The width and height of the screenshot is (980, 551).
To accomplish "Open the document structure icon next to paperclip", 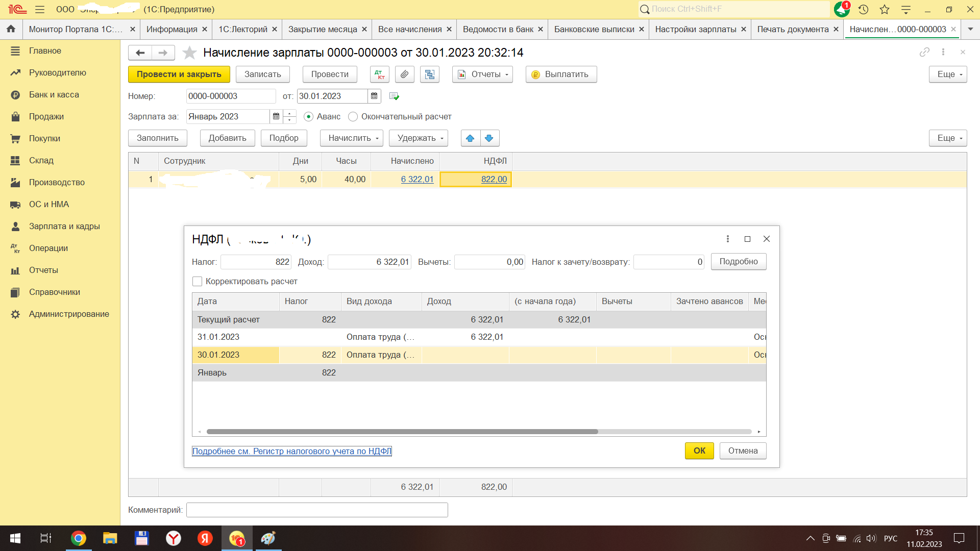I will pos(429,74).
